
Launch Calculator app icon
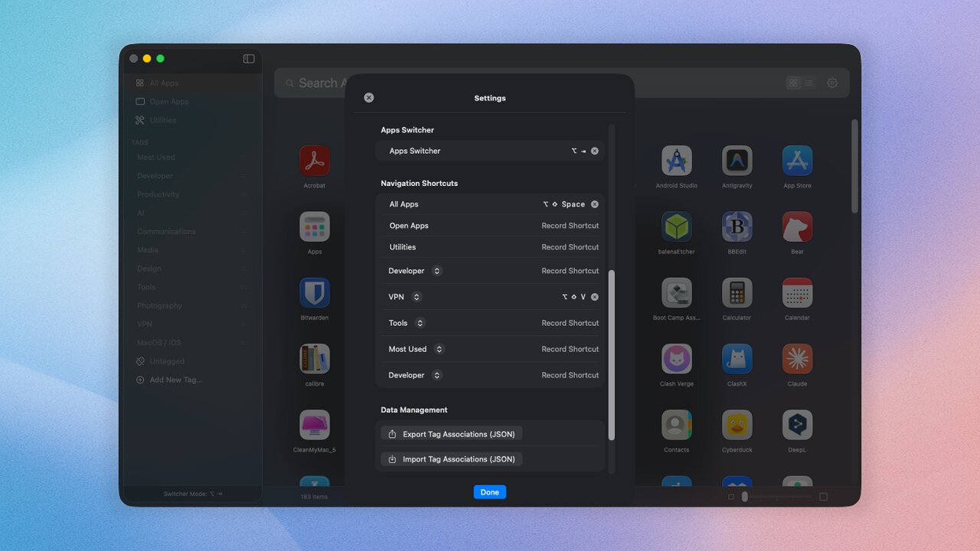[737, 293]
